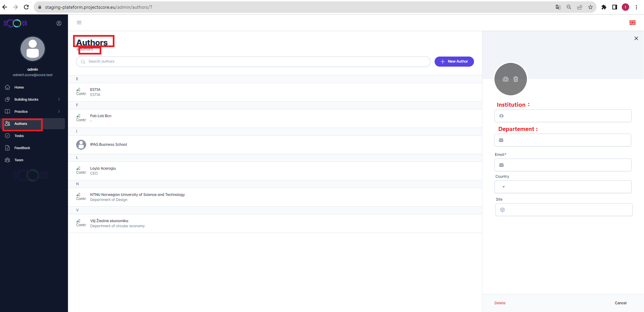The height and width of the screenshot is (312, 644).
Task: Open the FeedBack sidebar item
Action: tap(22, 148)
